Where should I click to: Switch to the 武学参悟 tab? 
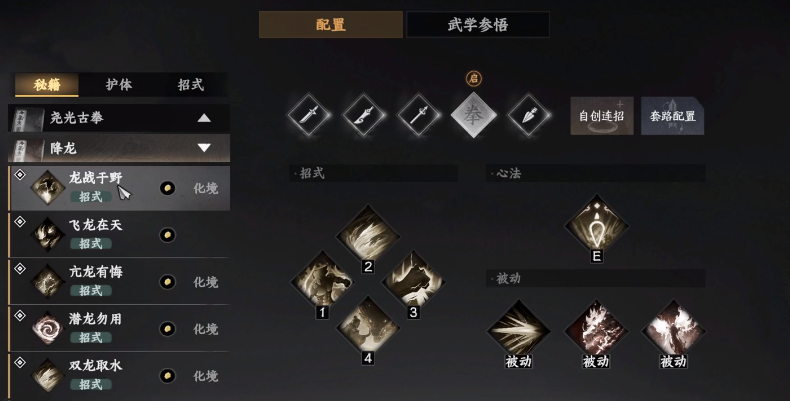pyautogui.click(x=478, y=25)
